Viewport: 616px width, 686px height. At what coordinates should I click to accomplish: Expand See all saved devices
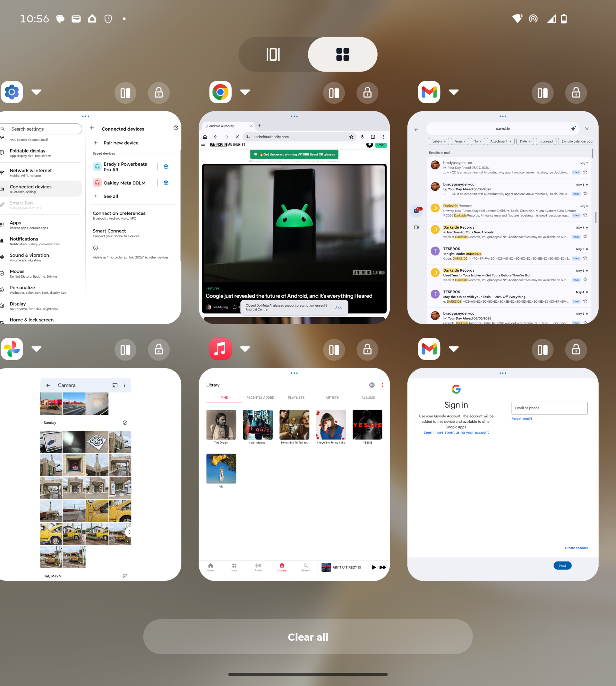(134, 196)
